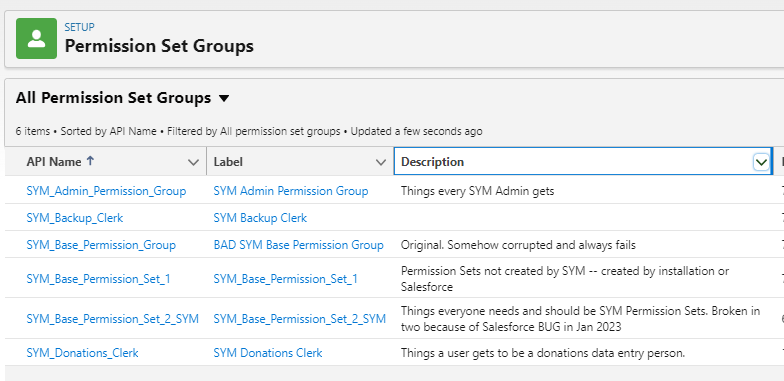Image resolution: width=784 pixels, height=381 pixels.
Task: Click the SYM Donations Clerk label link
Action: (x=268, y=353)
